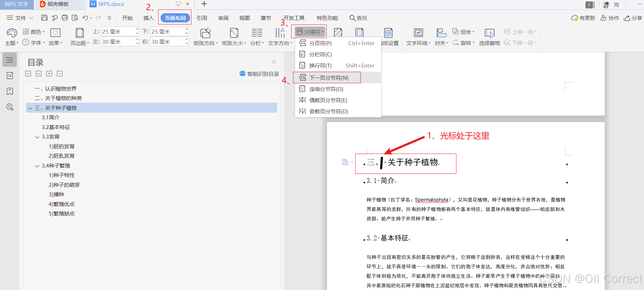Click the Undo arrow icon

point(85,18)
